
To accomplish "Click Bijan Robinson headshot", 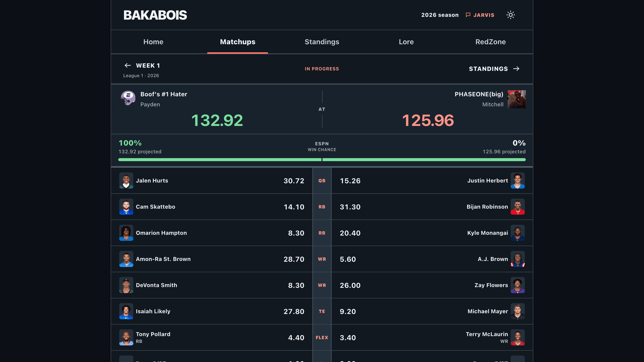I will (x=518, y=207).
